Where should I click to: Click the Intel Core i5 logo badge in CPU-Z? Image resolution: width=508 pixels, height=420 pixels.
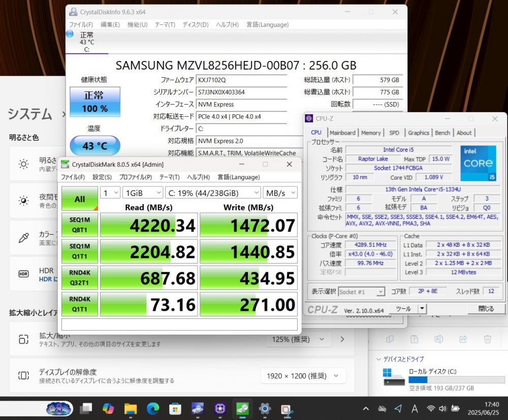point(478,163)
